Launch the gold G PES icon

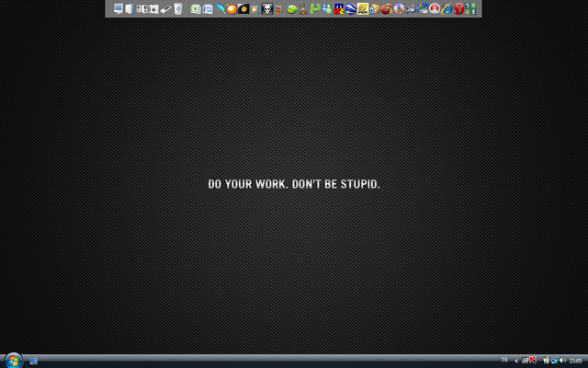point(363,8)
